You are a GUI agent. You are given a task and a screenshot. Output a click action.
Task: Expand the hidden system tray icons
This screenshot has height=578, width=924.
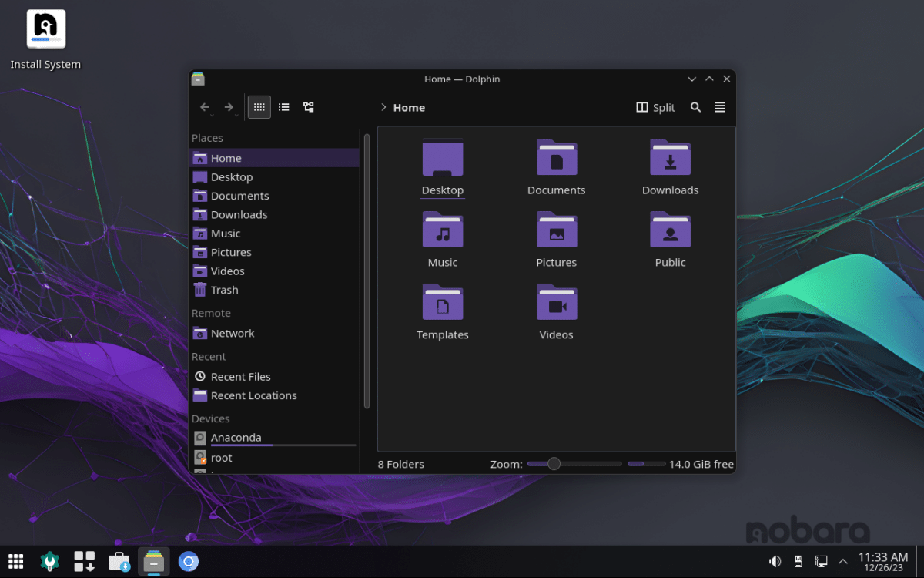(x=842, y=561)
